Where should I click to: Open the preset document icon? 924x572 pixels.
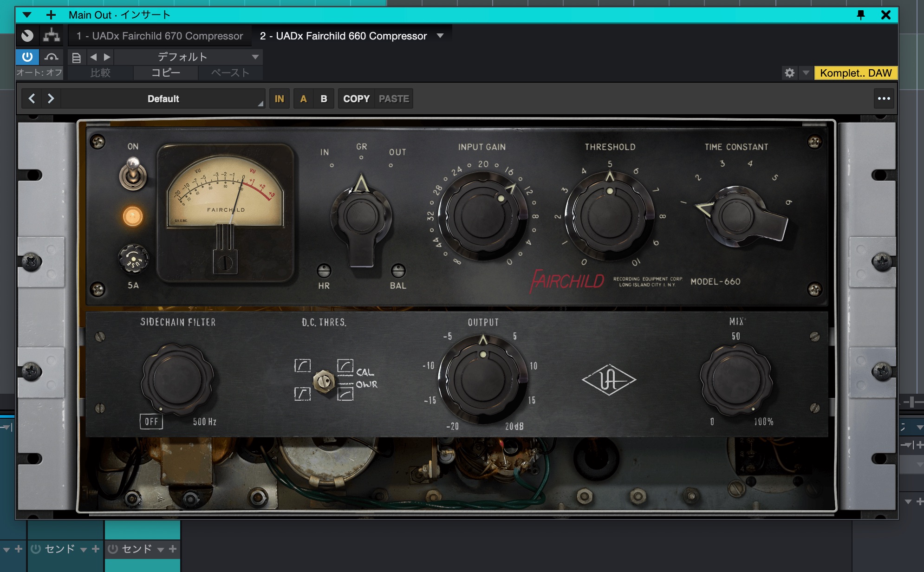tap(77, 58)
